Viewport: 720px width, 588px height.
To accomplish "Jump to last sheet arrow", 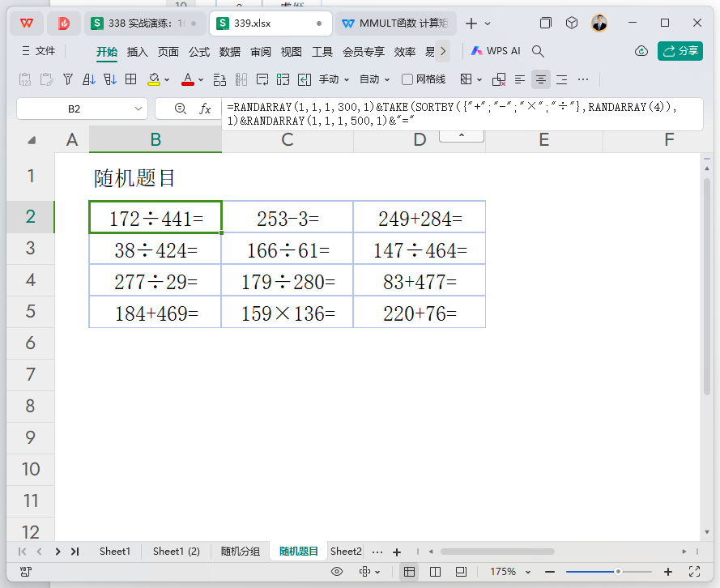I will (x=75, y=552).
